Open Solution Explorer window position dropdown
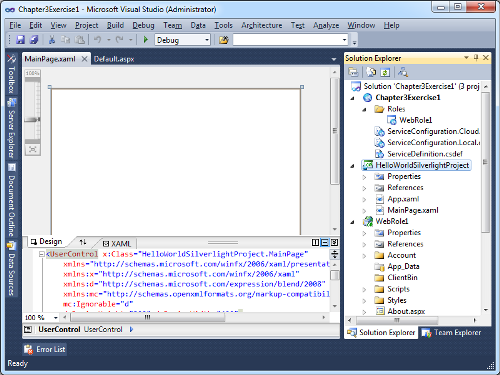Image resolution: width=500 pixels, height=375 pixels. tap(466, 58)
